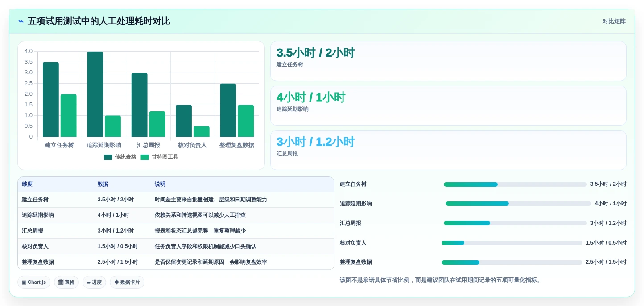Screen dimensions: 644x306
Task: Click the 整理复盘数据 progress bar
Action: [512, 262]
